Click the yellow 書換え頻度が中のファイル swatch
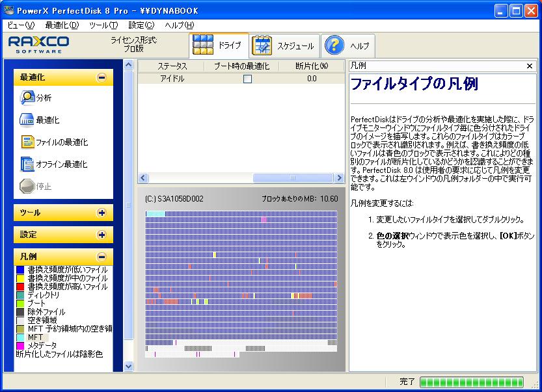542x392 pixels. coord(20,278)
